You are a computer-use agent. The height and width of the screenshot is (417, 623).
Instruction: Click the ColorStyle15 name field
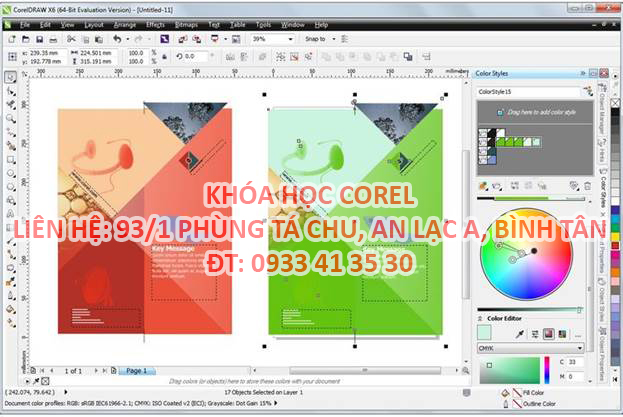pyautogui.click(x=528, y=92)
